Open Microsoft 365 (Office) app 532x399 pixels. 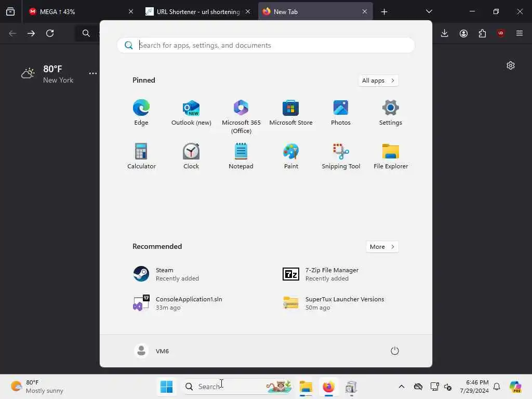point(241,117)
